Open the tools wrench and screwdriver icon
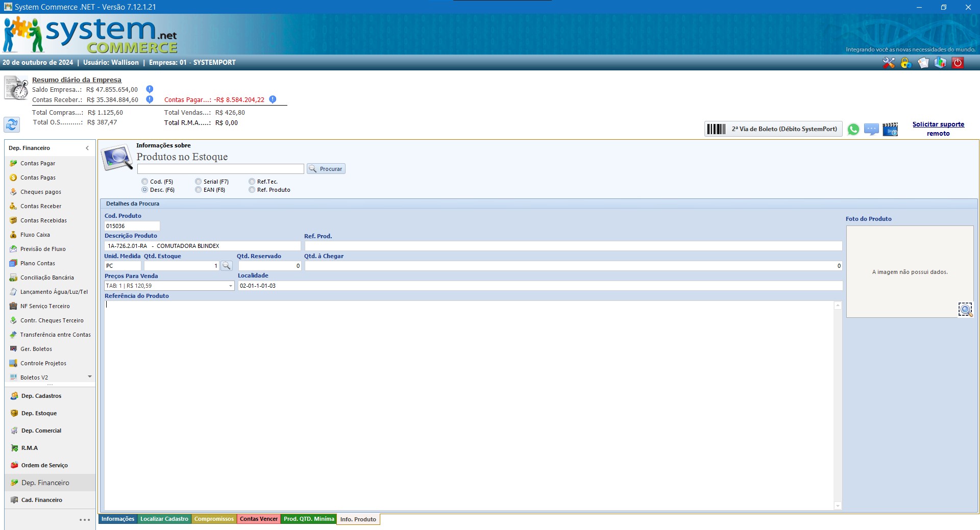Screen dimensions: 980x530 [889, 63]
